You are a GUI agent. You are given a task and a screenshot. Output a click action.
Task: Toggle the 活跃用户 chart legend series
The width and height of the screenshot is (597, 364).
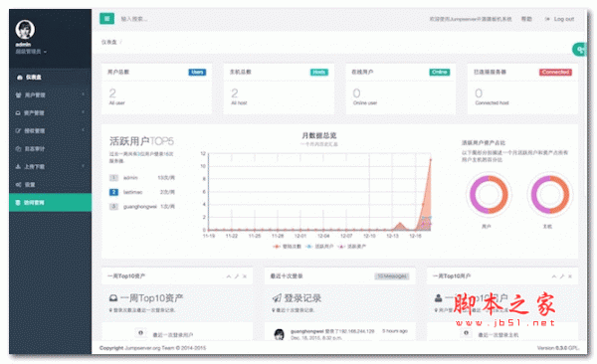point(319,247)
